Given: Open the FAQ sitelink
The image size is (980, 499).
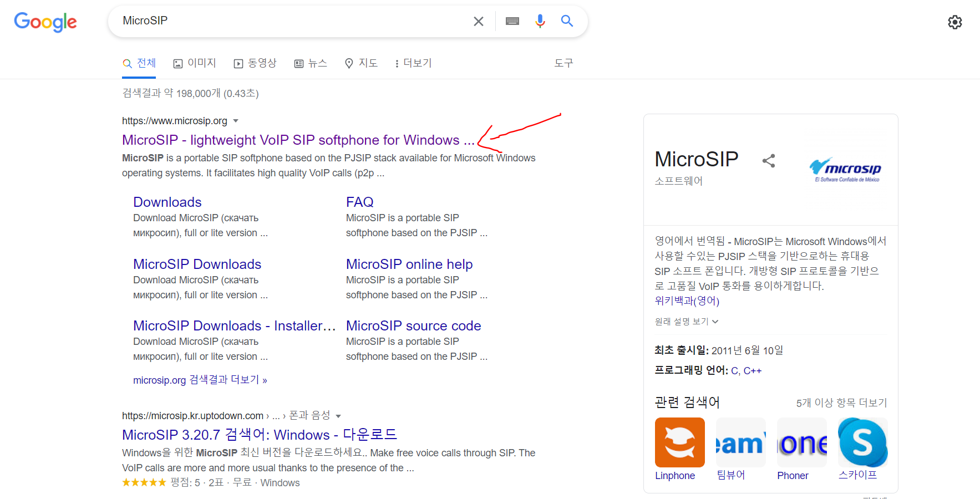Looking at the screenshot, I should (360, 202).
